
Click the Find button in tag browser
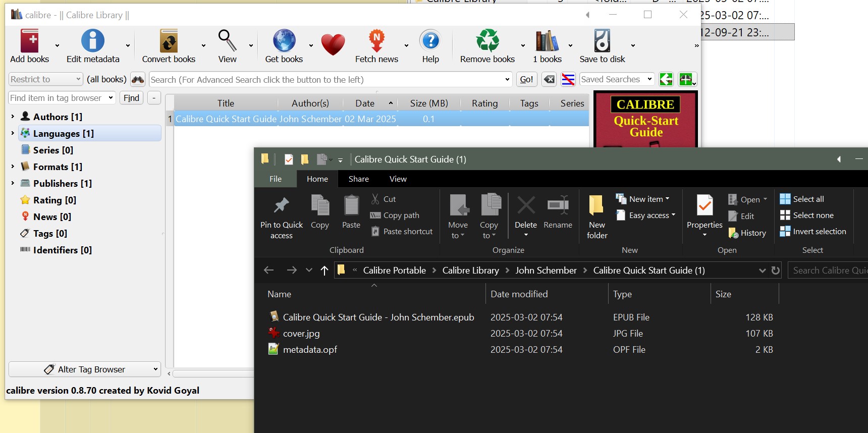pyautogui.click(x=131, y=98)
